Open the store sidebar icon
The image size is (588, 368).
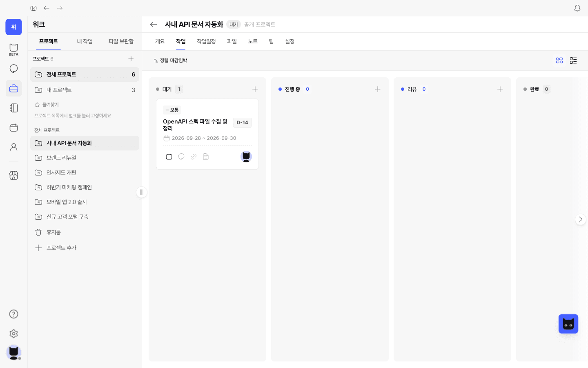(13, 175)
